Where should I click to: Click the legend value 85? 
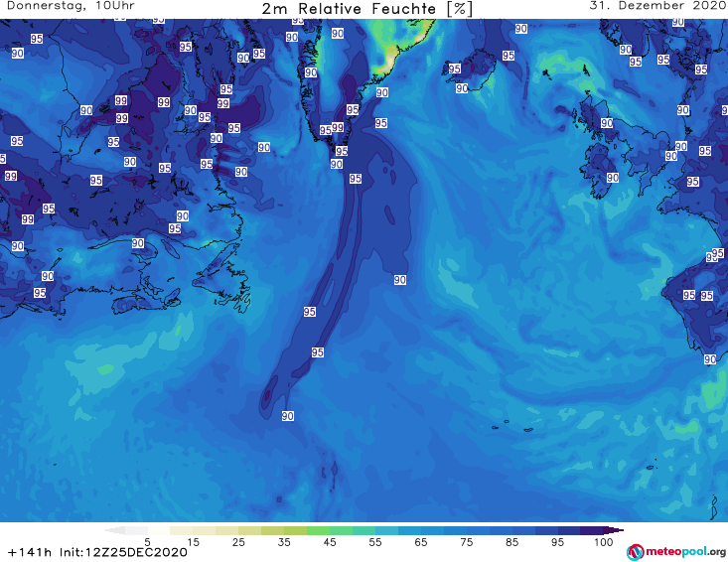point(512,542)
